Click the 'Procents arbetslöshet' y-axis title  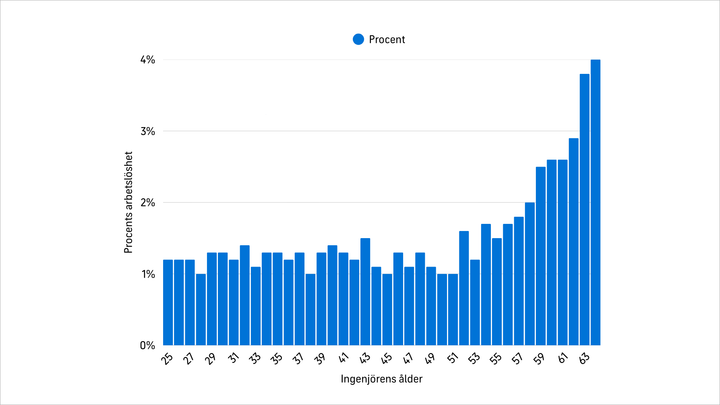pyautogui.click(x=130, y=203)
